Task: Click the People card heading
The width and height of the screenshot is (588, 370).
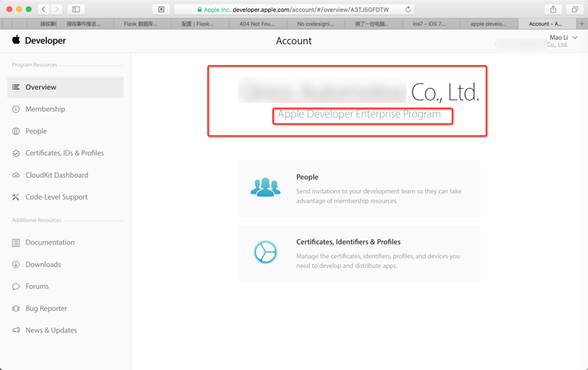Action: [307, 177]
